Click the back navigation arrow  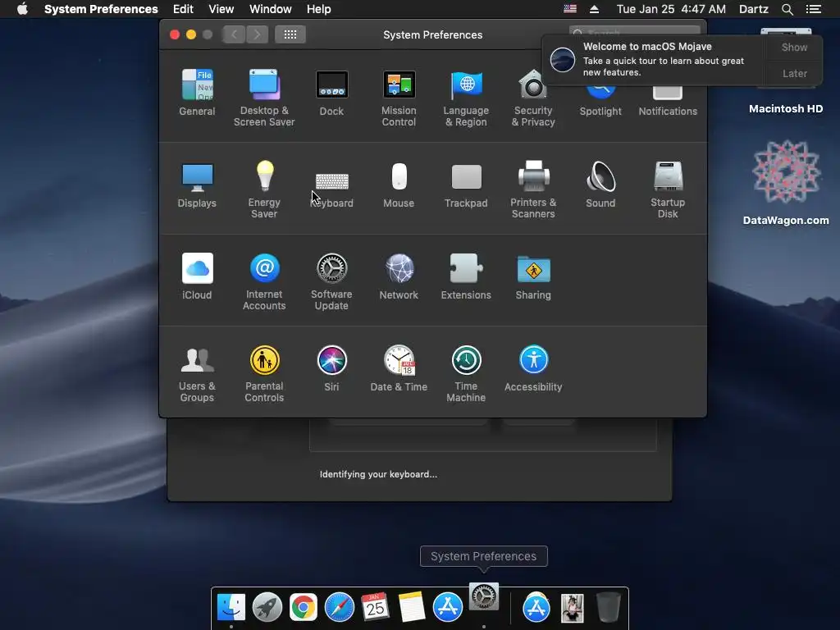234,34
